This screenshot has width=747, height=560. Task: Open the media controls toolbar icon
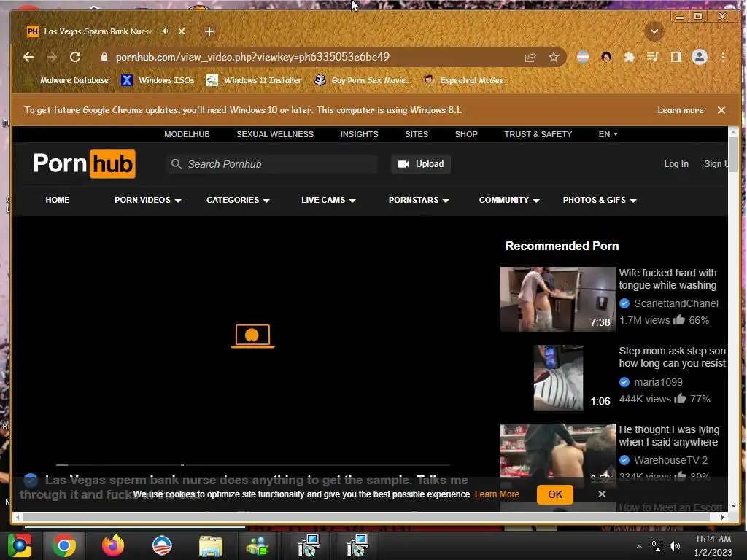[x=652, y=57]
